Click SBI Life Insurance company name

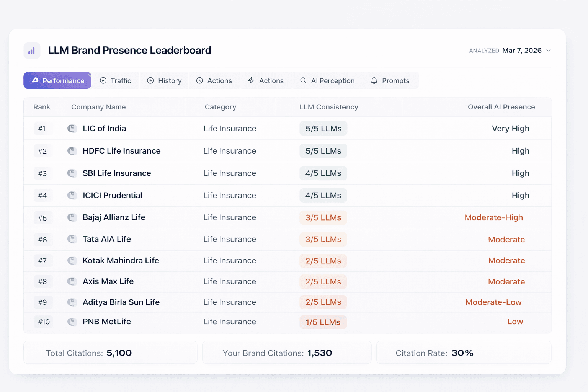(117, 173)
